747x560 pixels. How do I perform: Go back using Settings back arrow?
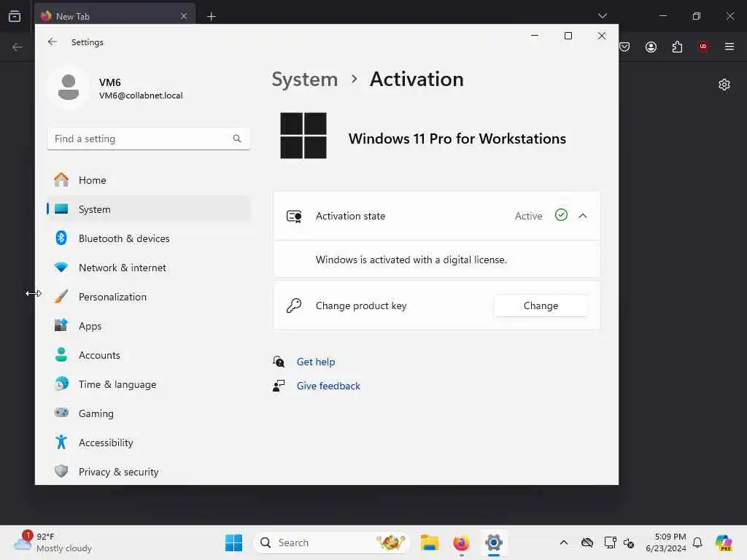coord(53,42)
